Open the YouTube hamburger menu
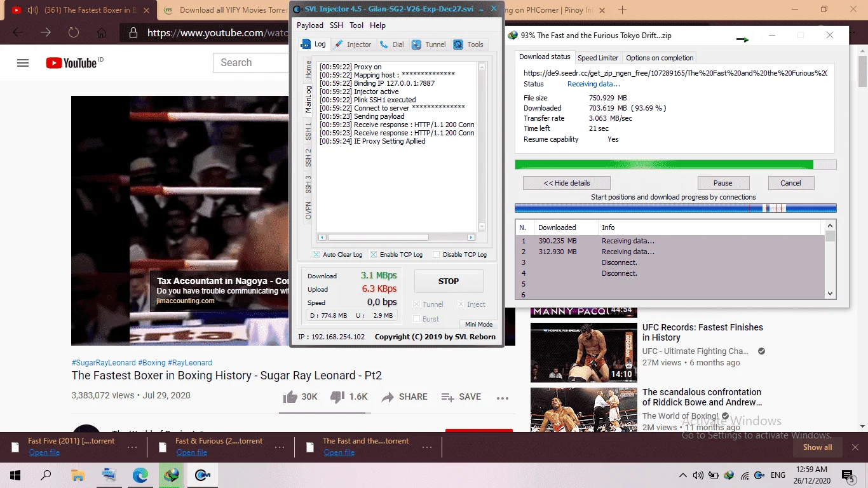The height and width of the screenshot is (488, 868). point(23,63)
